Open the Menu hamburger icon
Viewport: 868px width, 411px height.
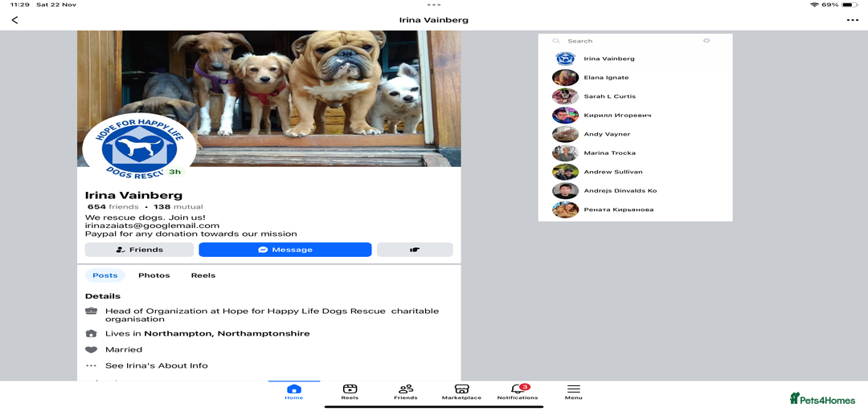[573, 392]
